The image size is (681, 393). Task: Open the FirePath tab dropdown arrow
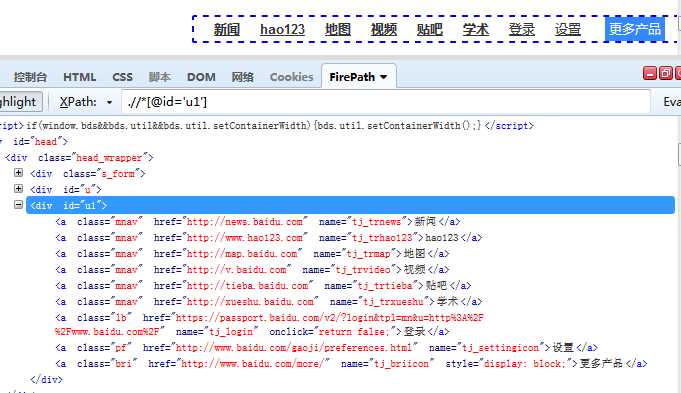pos(383,77)
